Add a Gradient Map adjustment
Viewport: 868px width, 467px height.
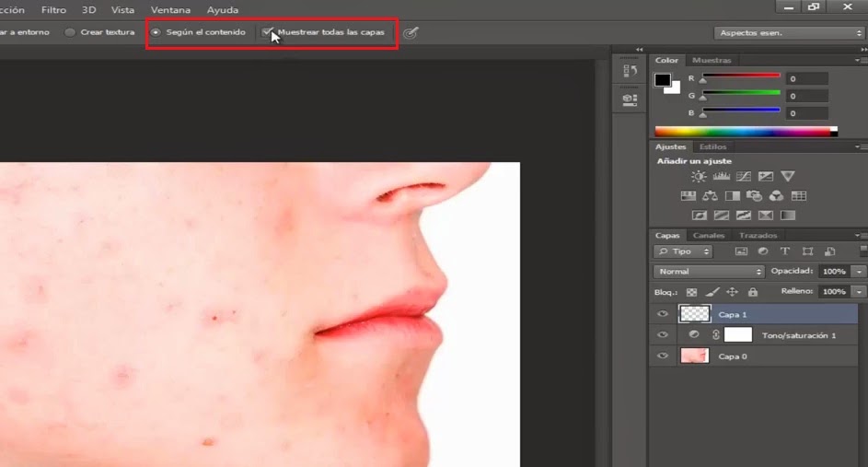788,216
